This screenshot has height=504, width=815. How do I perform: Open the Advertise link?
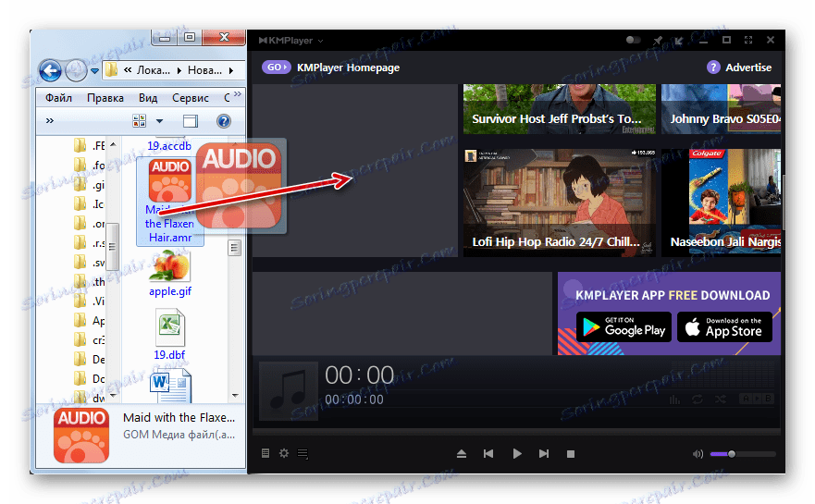pyautogui.click(x=748, y=68)
